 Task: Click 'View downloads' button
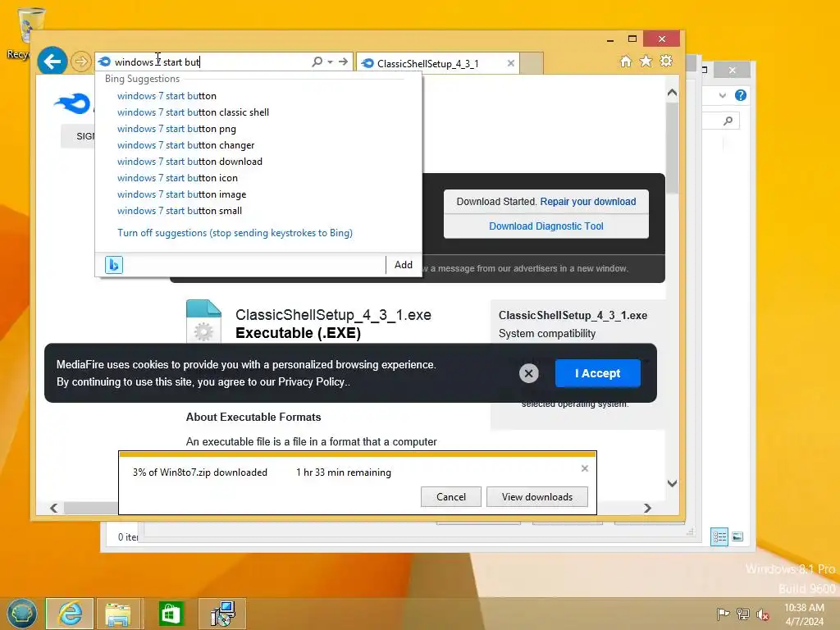(x=536, y=496)
